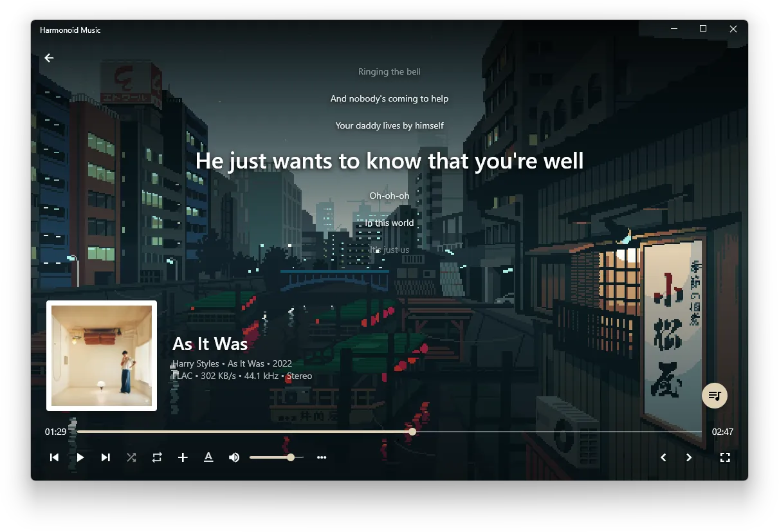Viewport: 779px width, 532px height.
Task: Skip to the next track
Action: (x=105, y=457)
